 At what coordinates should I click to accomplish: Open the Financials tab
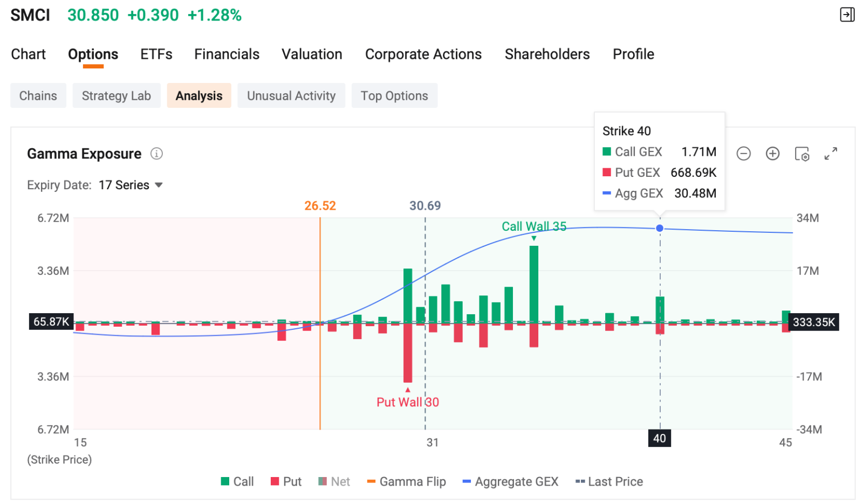coord(227,54)
